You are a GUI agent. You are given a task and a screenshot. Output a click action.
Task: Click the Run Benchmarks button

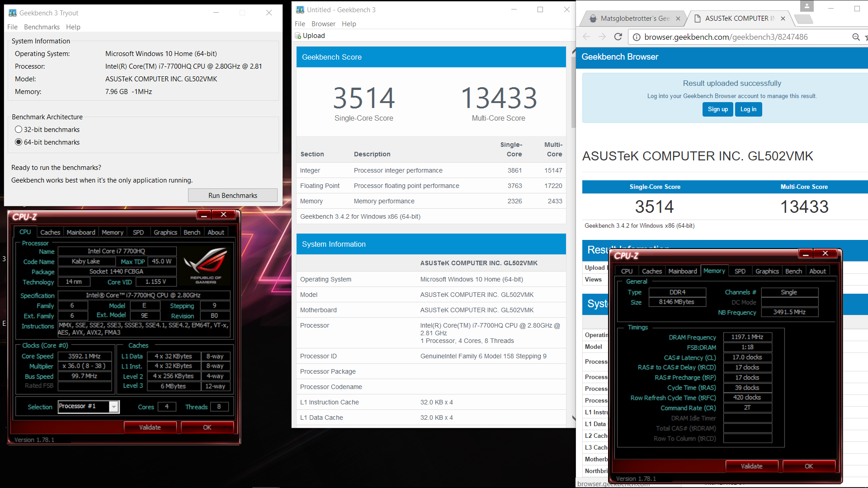pyautogui.click(x=233, y=195)
